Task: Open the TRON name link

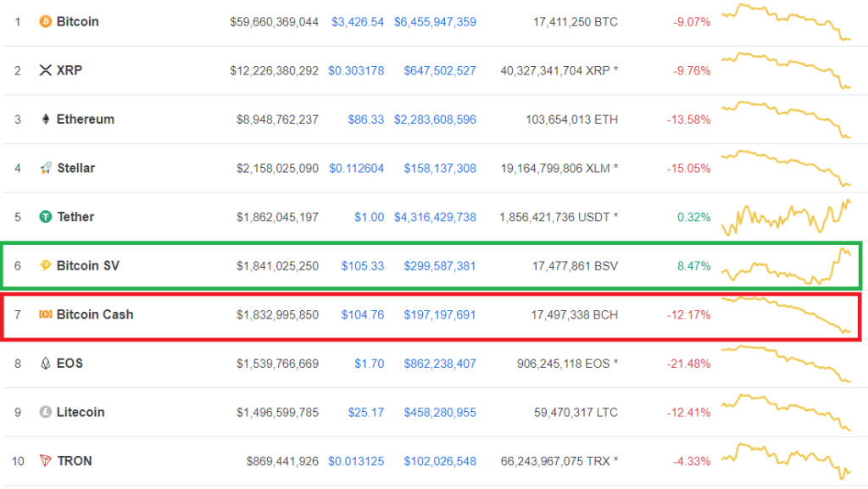Action: [x=75, y=461]
